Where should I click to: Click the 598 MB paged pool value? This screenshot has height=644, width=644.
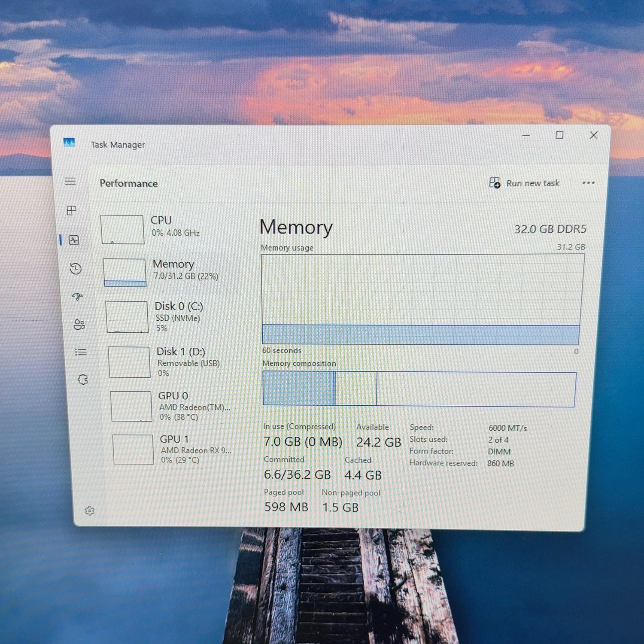click(286, 507)
